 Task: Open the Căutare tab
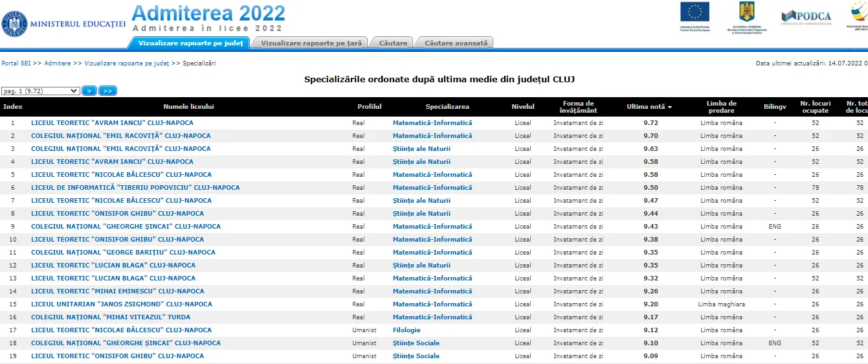393,43
